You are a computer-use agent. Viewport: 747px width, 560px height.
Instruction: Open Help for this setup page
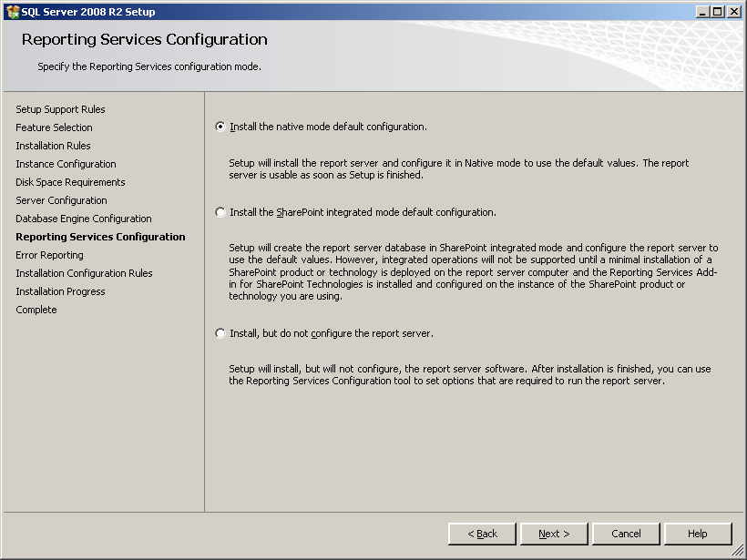pyautogui.click(x=698, y=534)
